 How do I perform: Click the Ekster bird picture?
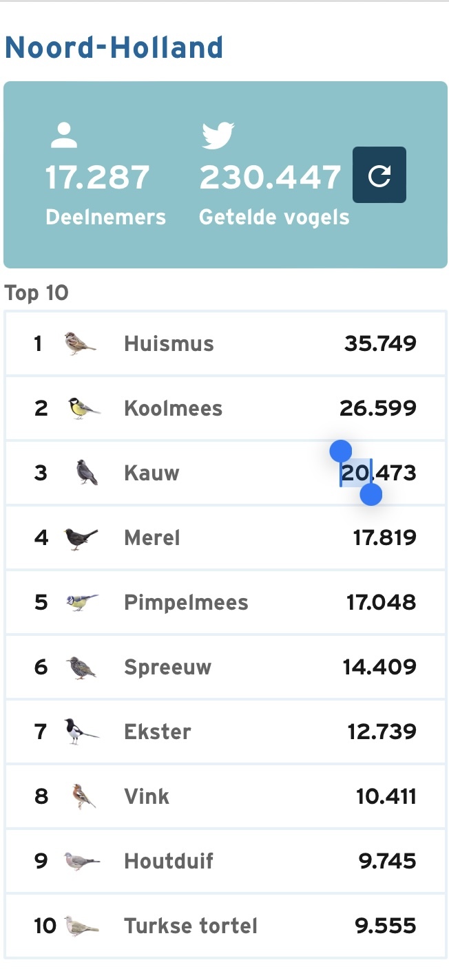[82, 732]
